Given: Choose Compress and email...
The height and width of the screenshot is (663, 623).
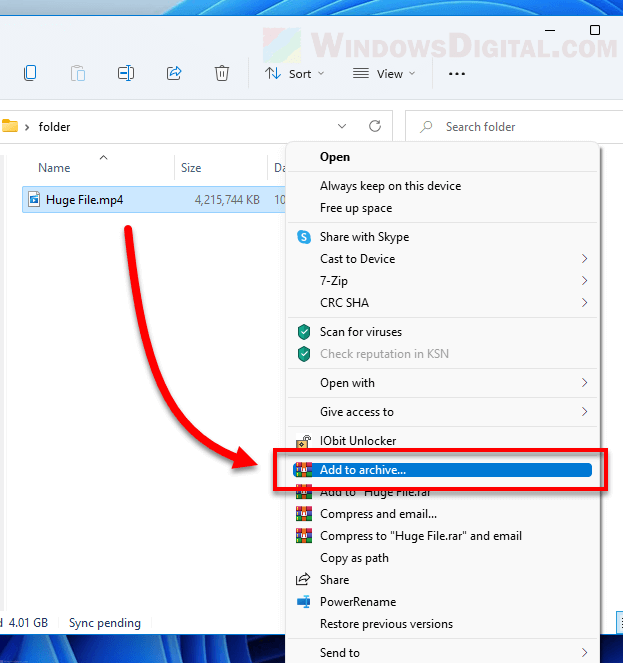Looking at the screenshot, I should [442, 514].
